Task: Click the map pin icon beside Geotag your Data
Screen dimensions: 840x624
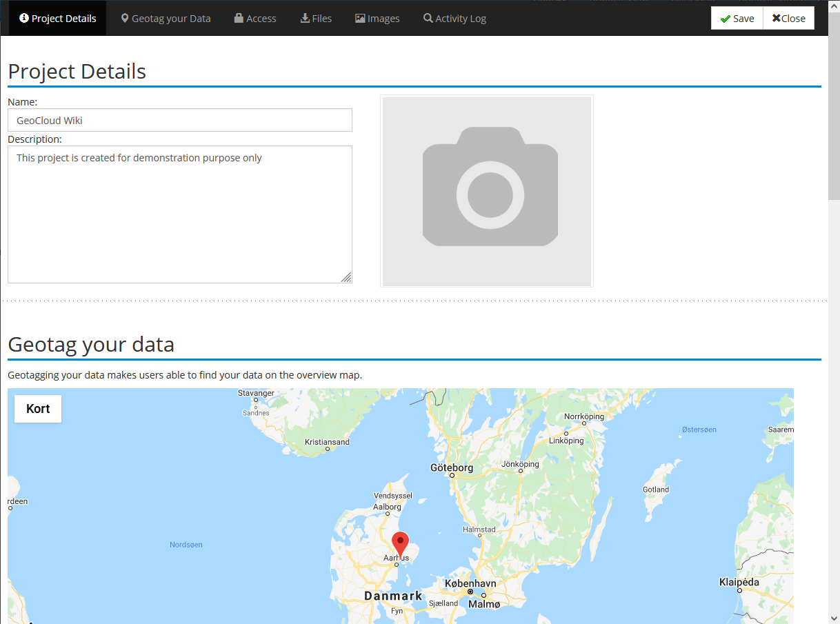Action: point(125,19)
